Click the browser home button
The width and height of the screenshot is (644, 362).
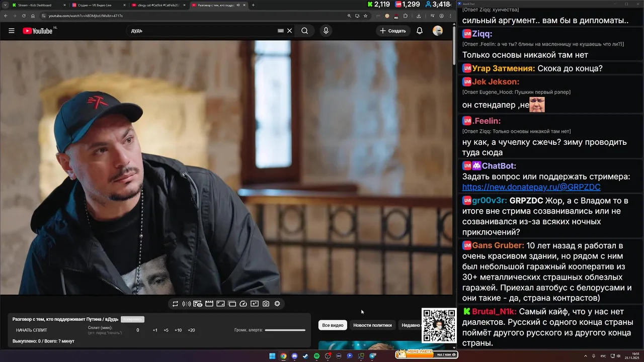pyautogui.click(x=33, y=16)
